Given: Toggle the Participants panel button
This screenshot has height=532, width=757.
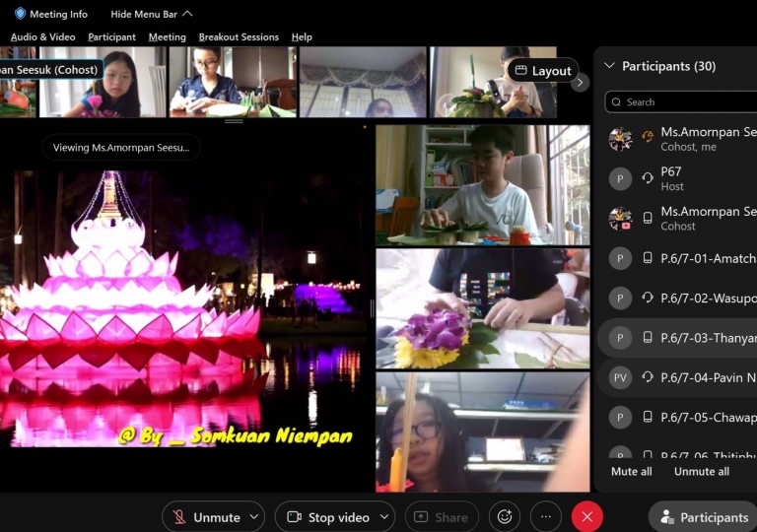Looking at the screenshot, I should coord(705,517).
